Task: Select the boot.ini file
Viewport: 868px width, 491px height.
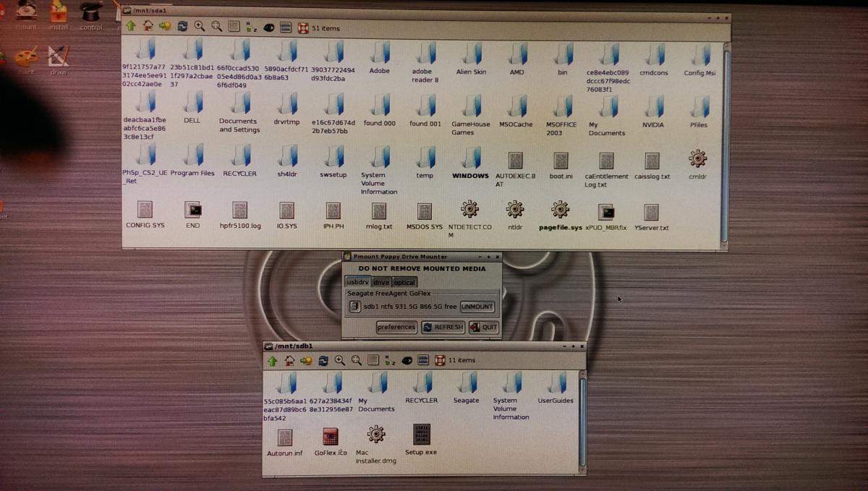Action: tap(561, 166)
